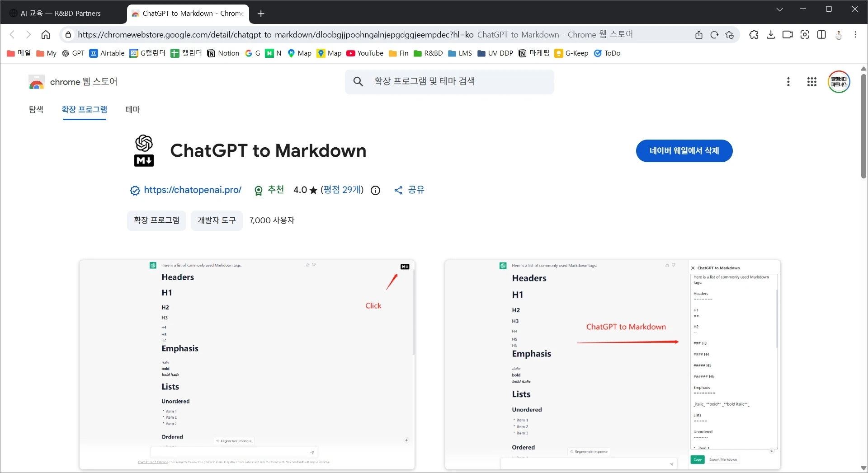Screen dimensions: 868x473
Task: Click the search magnifier icon
Action: 358,82
